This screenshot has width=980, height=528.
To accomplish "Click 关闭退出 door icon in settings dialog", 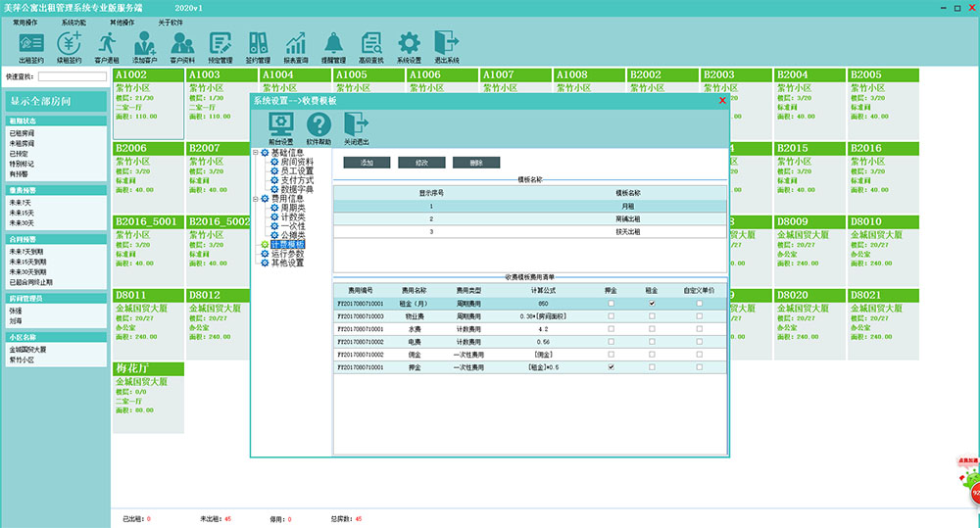I will point(356,128).
